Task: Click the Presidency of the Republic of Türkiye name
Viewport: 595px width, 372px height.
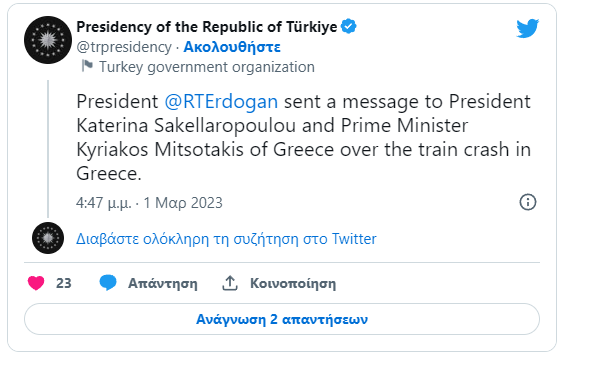Action: coord(207,27)
